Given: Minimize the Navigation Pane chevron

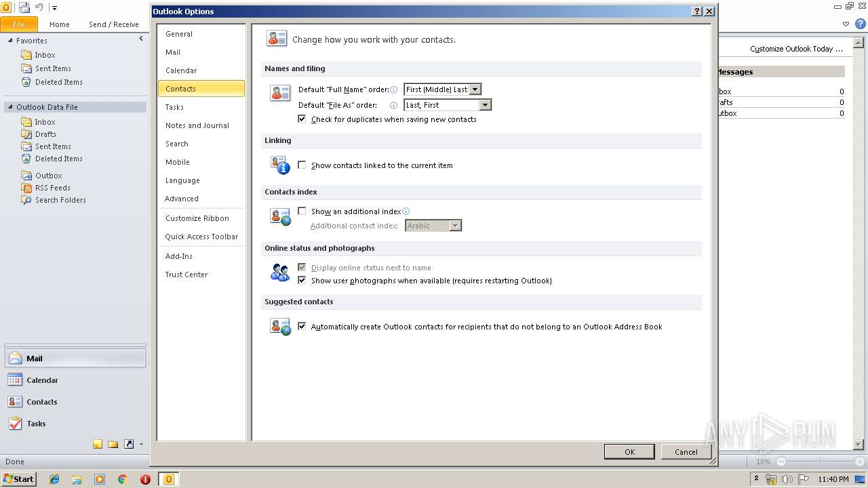Looking at the screenshot, I should pos(141,39).
